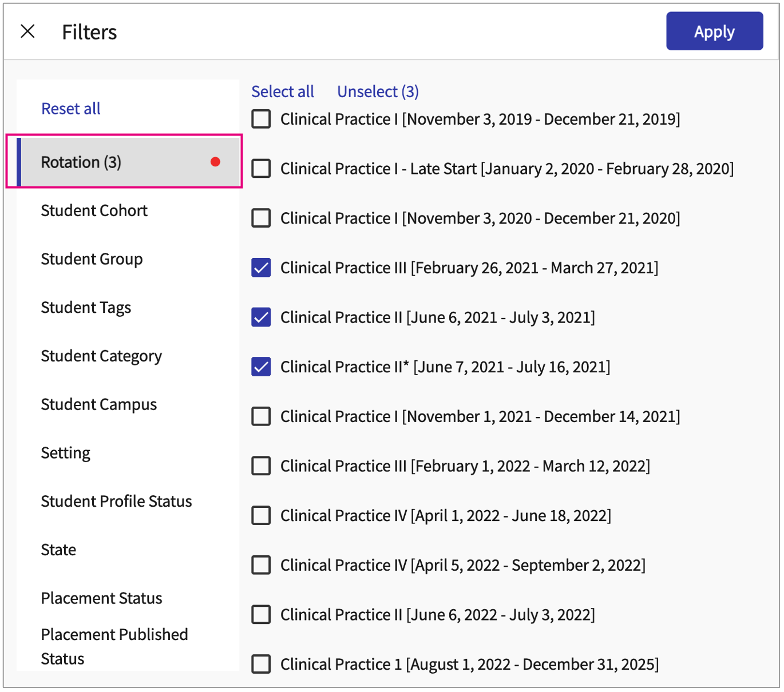Viewport: 784px width, 692px height.
Task: Uncheck Clinical Practice III February 26, 2021
Action: [x=262, y=268]
